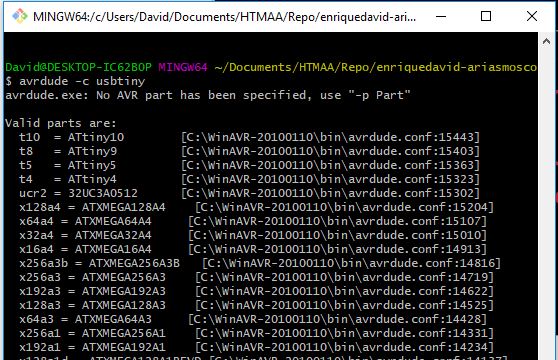Image resolution: width=558 pixels, height=360 pixels.
Task: Minimize the MINGW64 terminal window
Action: (x=441, y=16)
